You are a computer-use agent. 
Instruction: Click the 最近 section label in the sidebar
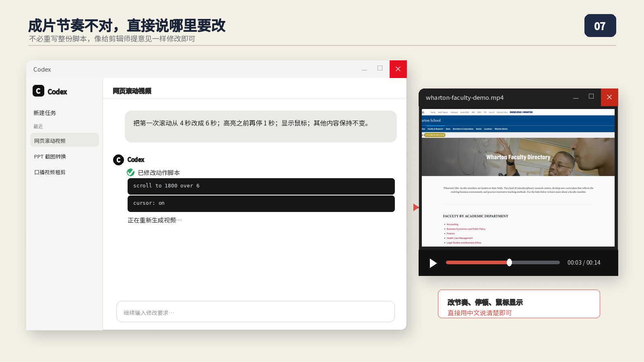38,126
